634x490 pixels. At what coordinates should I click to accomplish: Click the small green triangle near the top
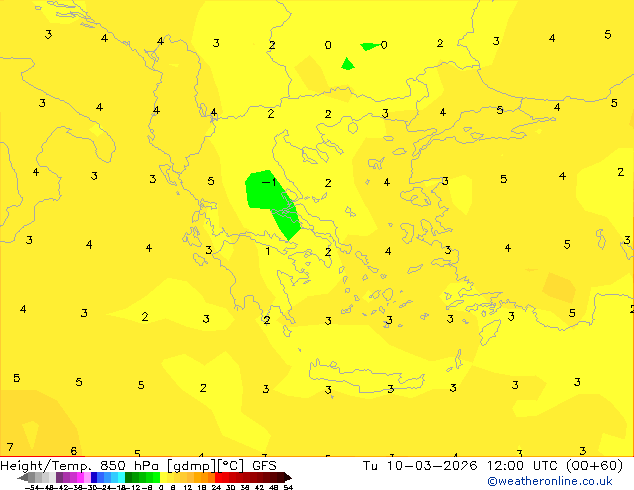[x=347, y=64]
